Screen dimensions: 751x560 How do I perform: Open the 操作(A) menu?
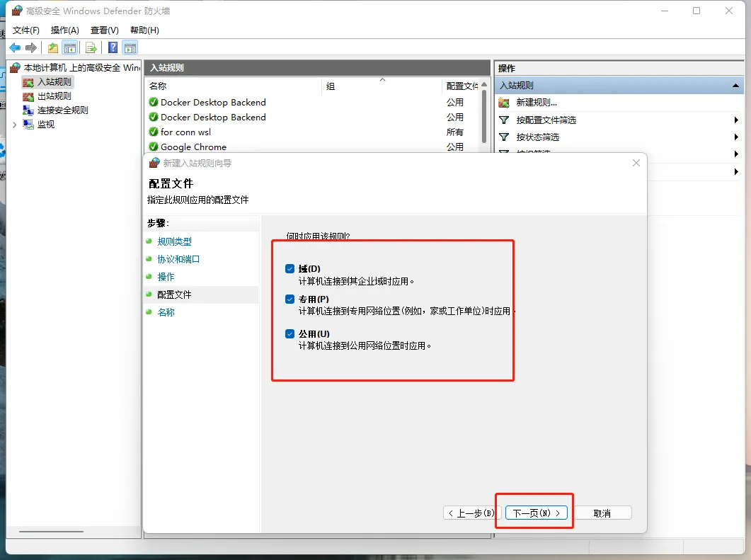coord(65,30)
